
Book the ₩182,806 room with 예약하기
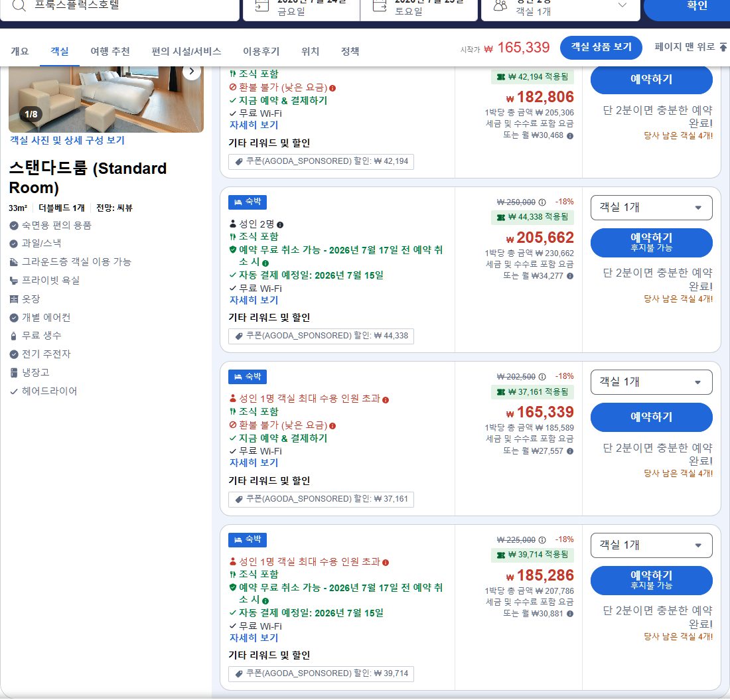pyautogui.click(x=651, y=80)
